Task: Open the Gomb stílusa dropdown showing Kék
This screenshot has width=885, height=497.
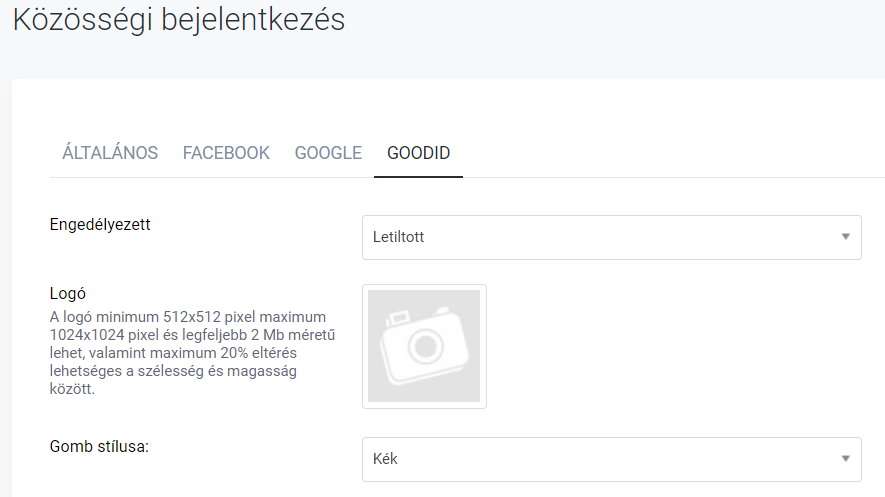Action: (612, 459)
